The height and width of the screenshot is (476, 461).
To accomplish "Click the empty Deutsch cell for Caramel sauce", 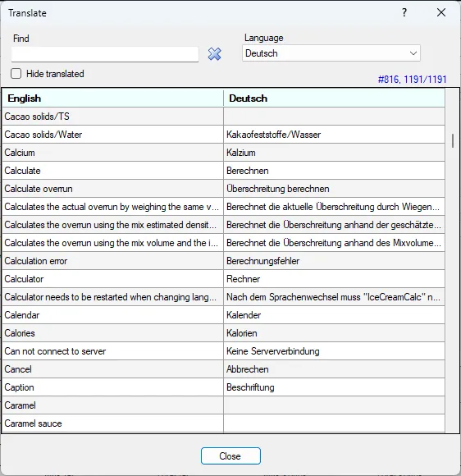I will point(334,423).
